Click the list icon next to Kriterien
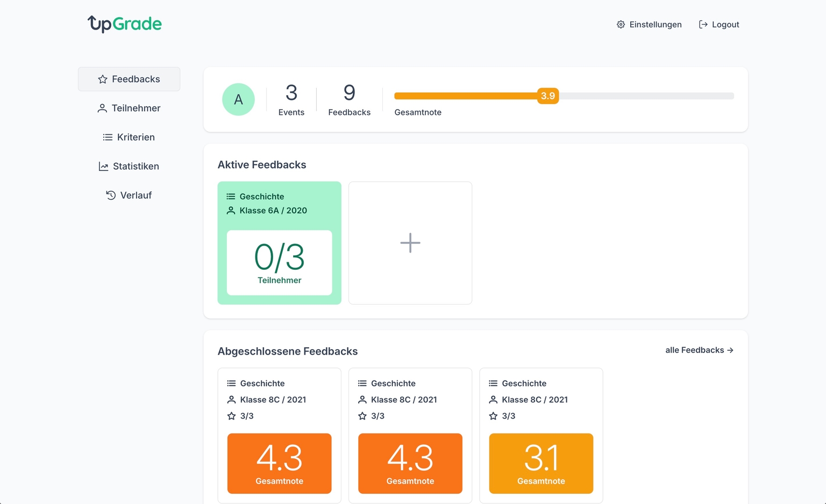The height and width of the screenshot is (504, 826). point(108,137)
